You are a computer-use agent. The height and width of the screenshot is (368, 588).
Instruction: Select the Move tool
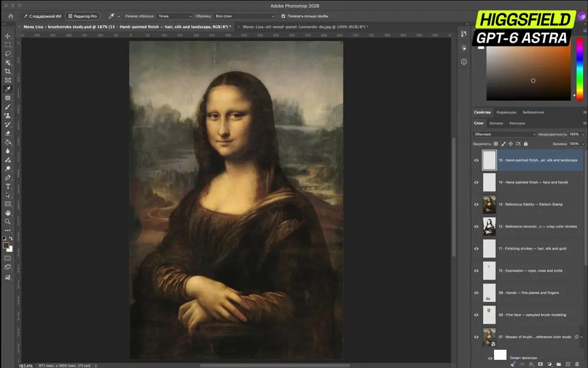click(8, 36)
